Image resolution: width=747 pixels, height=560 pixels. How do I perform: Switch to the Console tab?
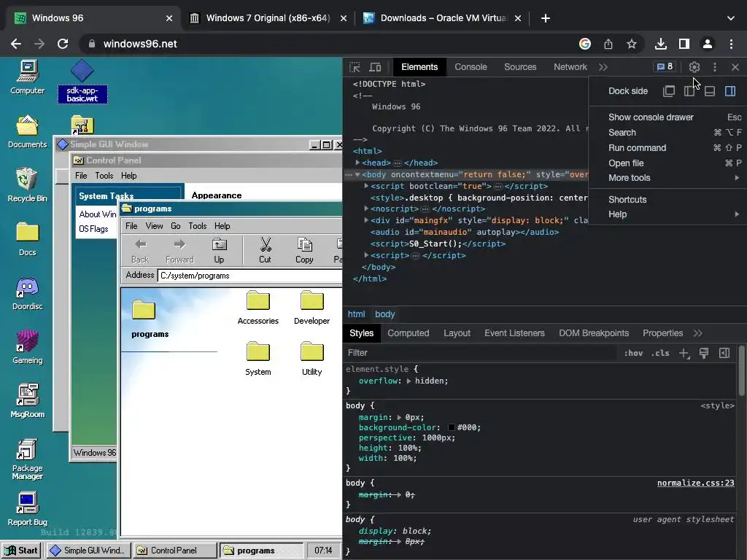(471, 67)
